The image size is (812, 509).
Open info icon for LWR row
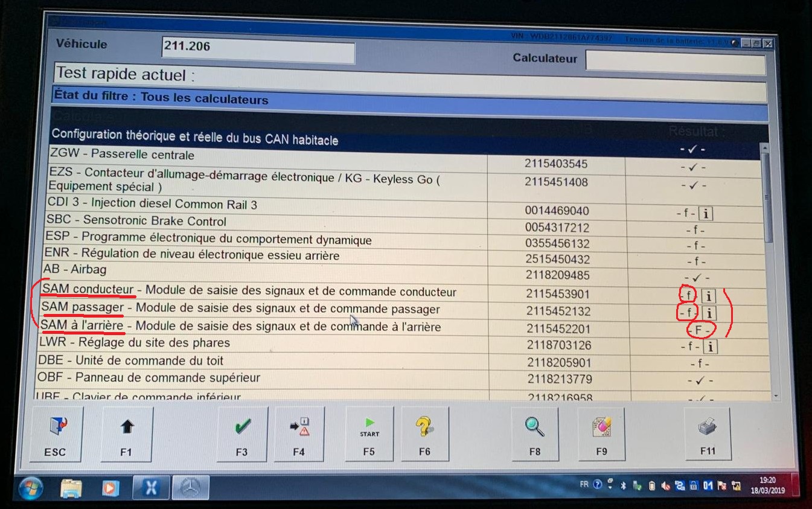[x=711, y=347]
